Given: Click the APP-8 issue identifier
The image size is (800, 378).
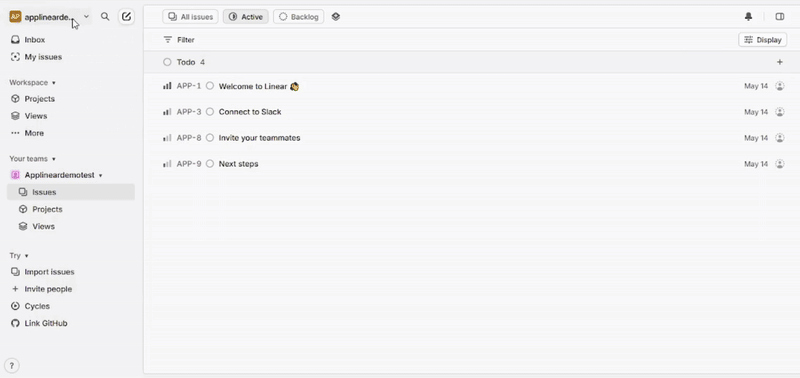Looking at the screenshot, I should tap(189, 138).
